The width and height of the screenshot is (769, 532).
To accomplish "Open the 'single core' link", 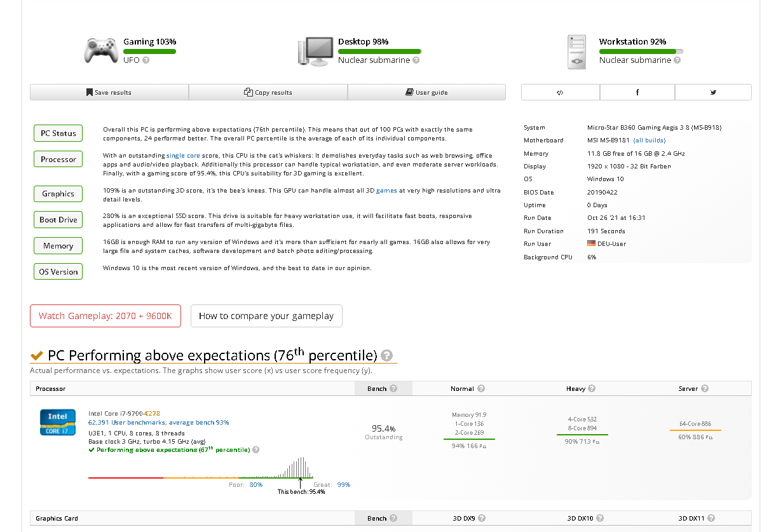I will (183, 155).
